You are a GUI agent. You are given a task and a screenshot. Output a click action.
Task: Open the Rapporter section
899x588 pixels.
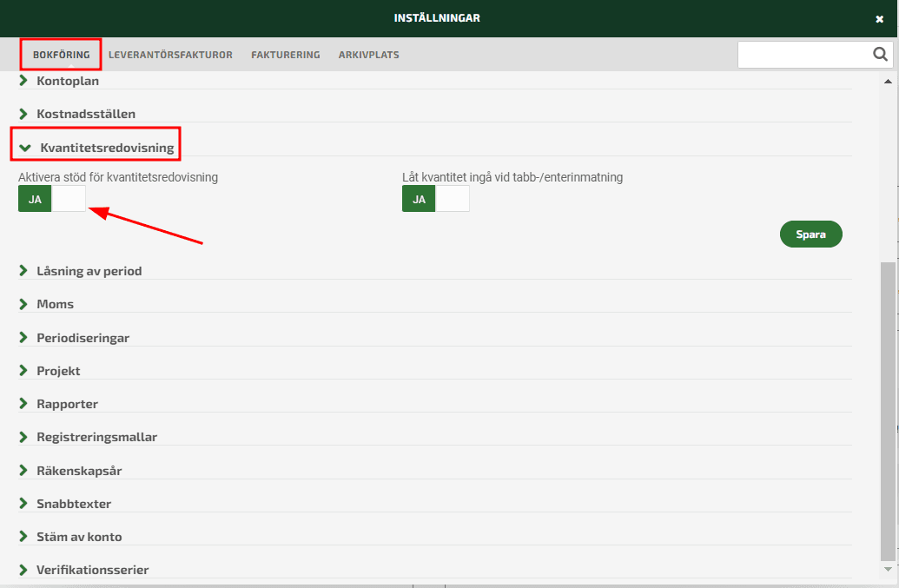pyautogui.click(x=67, y=404)
